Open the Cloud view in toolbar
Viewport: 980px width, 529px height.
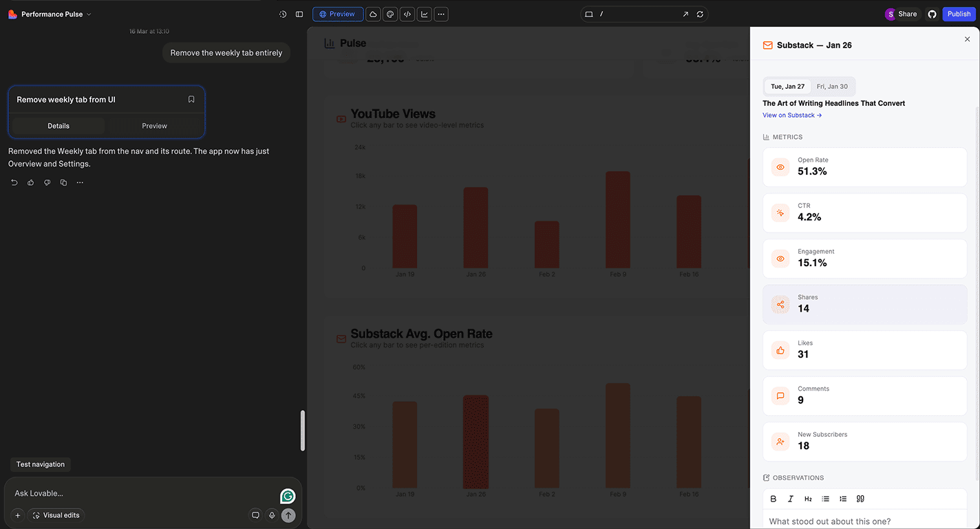point(373,14)
